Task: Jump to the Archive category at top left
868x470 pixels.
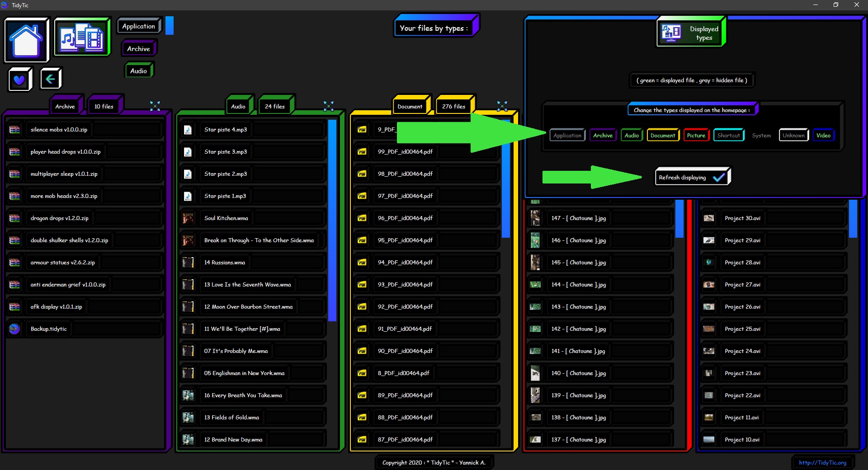Action: pyautogui.click(x=138, y=49)
